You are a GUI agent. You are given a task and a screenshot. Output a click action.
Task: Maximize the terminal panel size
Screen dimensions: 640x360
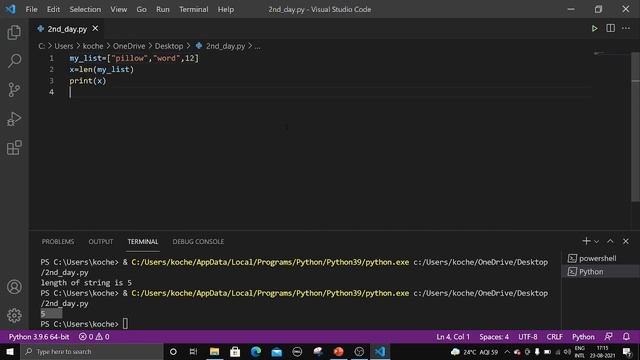[x=610, y=241]
